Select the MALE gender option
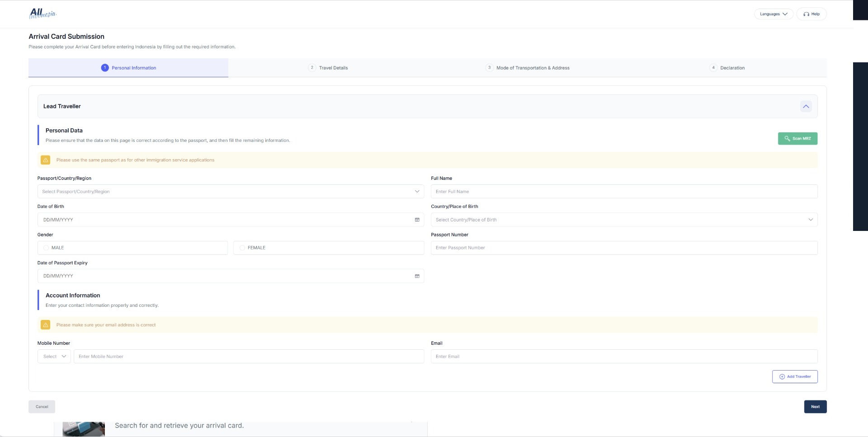Image resolution: width=868 pixels, height=437 pixels. 46,248
